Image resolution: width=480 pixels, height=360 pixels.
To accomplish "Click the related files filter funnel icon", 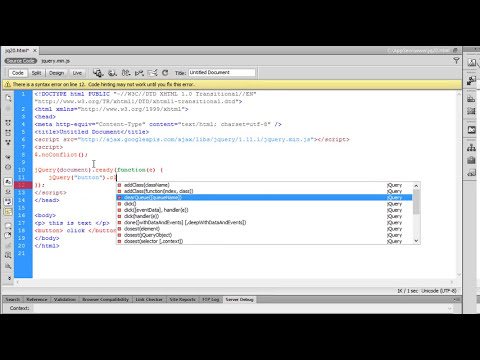I will tap(456, 60).
